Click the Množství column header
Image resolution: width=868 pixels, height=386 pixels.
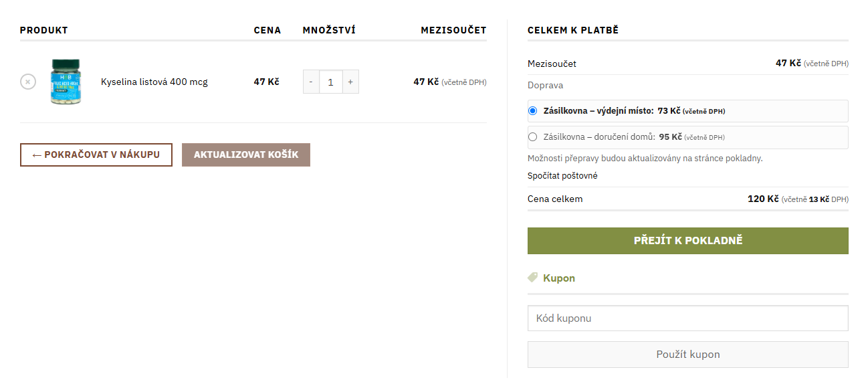click(328, 30)
